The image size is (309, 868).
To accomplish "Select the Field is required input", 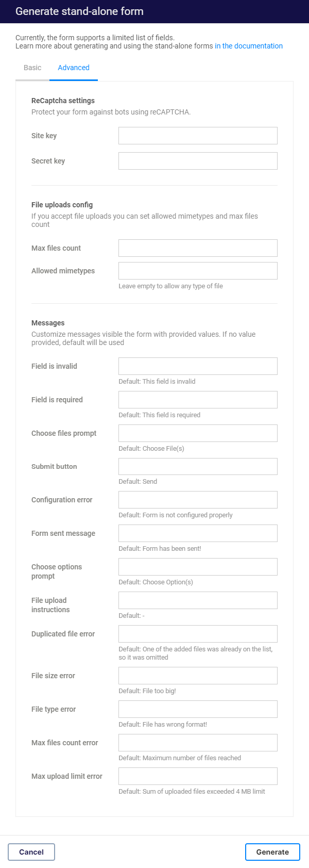I will click(x=198, y=400).
